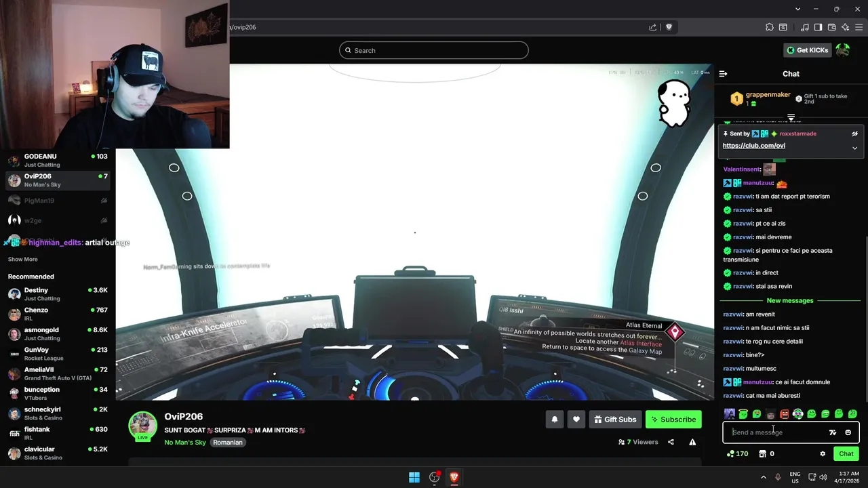Insert the heart-eyes green emote
Image resolution: width=868 pixels, height=488 pixels.
[x=757, y=413]
